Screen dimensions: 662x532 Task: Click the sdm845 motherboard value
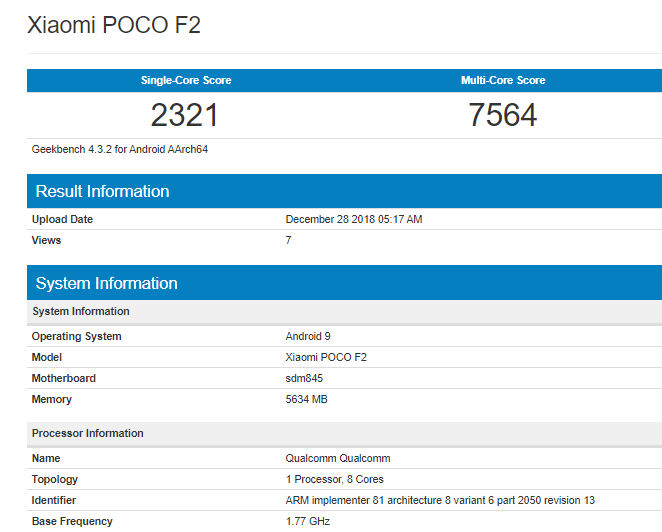click(x=304, y=378)
